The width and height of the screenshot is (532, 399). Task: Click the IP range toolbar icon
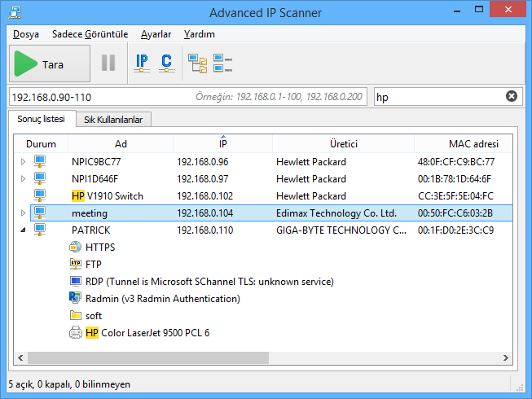click(x=142, y=64)
